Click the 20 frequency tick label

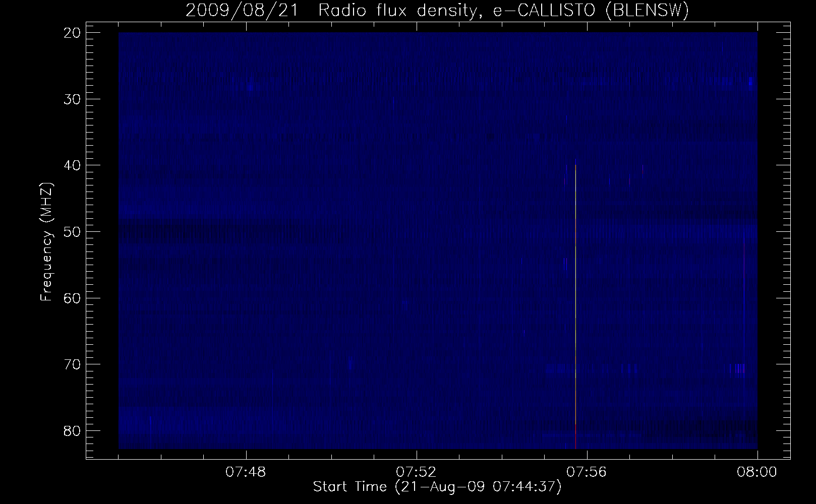[x=71, y=33]
